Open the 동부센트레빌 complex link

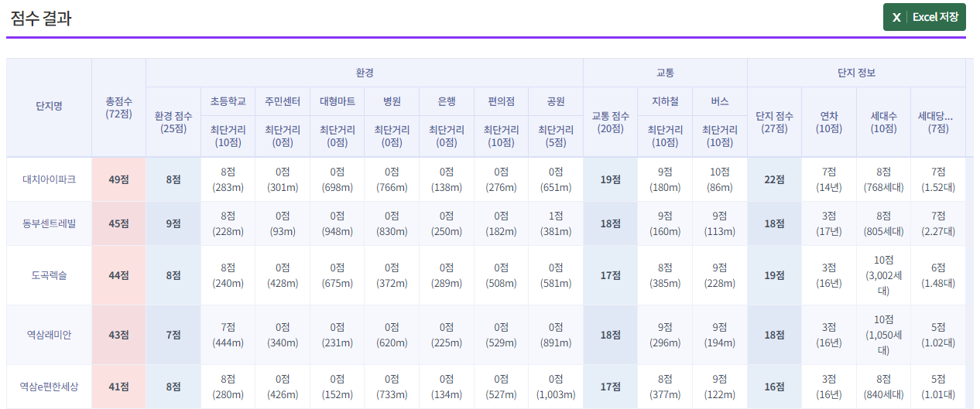tap(49, 223)
